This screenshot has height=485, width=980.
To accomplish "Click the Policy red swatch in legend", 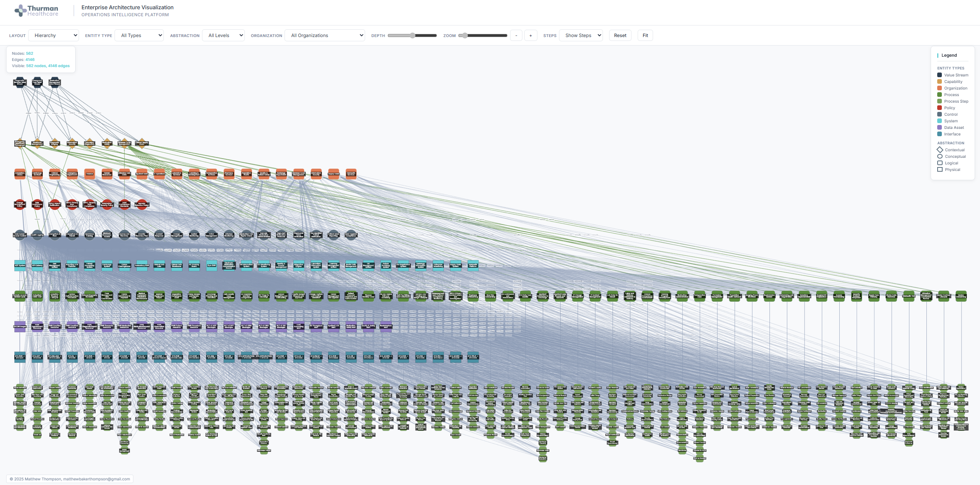I will click(x=940, y=108).
